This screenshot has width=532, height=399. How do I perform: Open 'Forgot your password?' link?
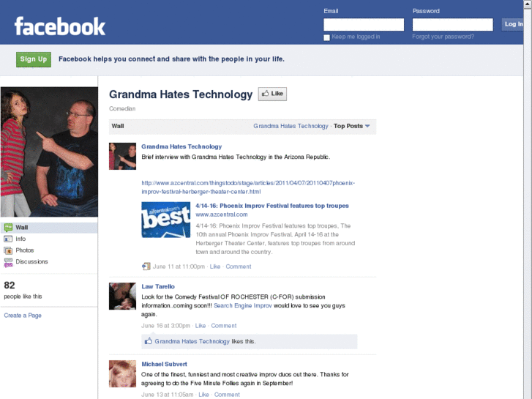coord(443,37)
